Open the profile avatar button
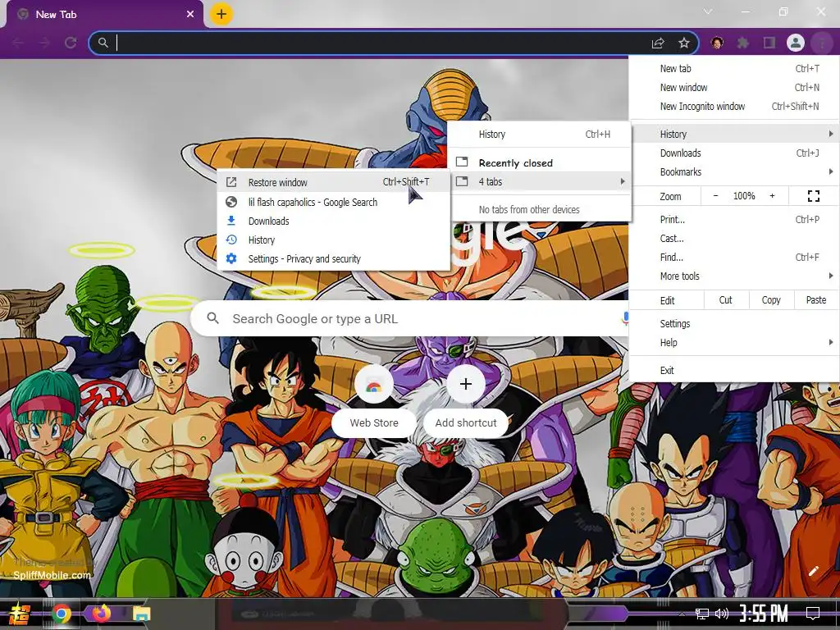This screenshot has height=630, width=840. pos(796,43)
